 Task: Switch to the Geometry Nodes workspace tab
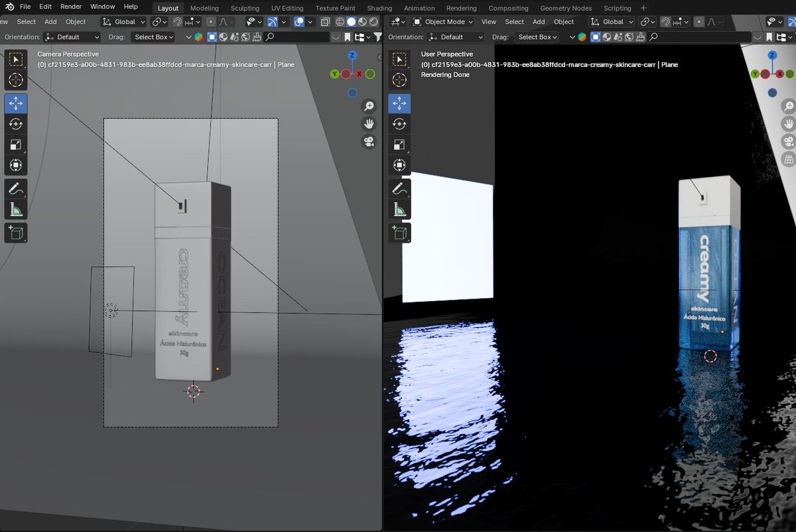[x=567, y=8]
